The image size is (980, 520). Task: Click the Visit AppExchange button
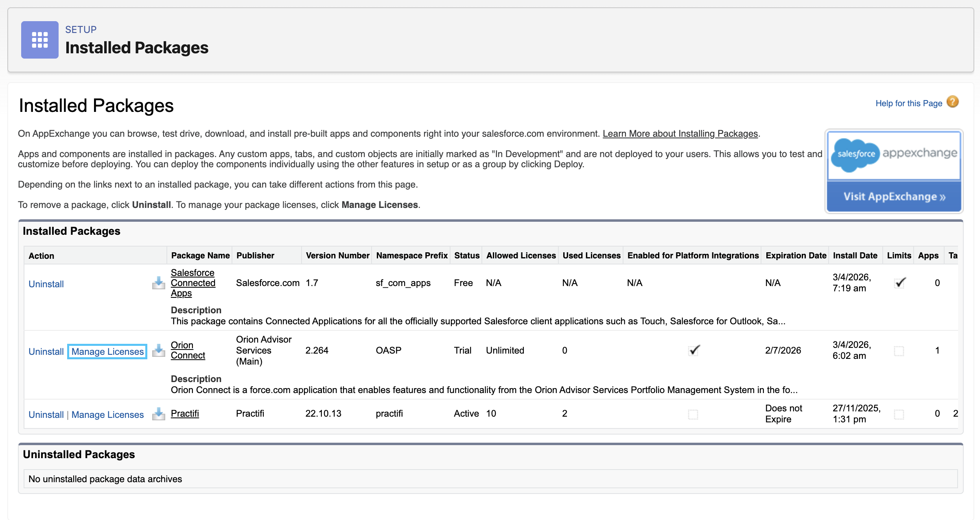[894, 197]
